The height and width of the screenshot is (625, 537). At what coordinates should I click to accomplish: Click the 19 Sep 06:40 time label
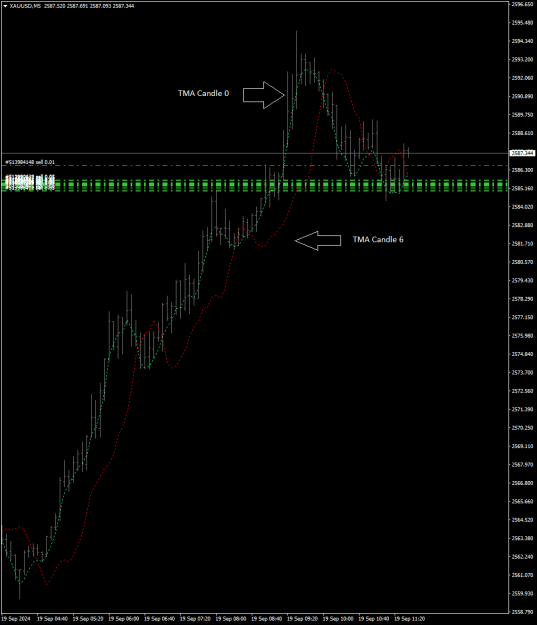pyautogui.click(x=159, y=619)
